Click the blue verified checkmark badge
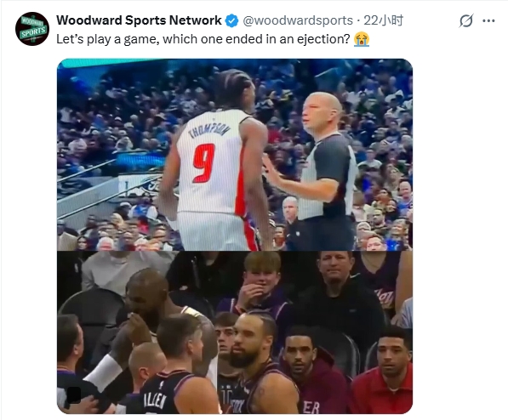508x420 pixels. tap(231, 20)
